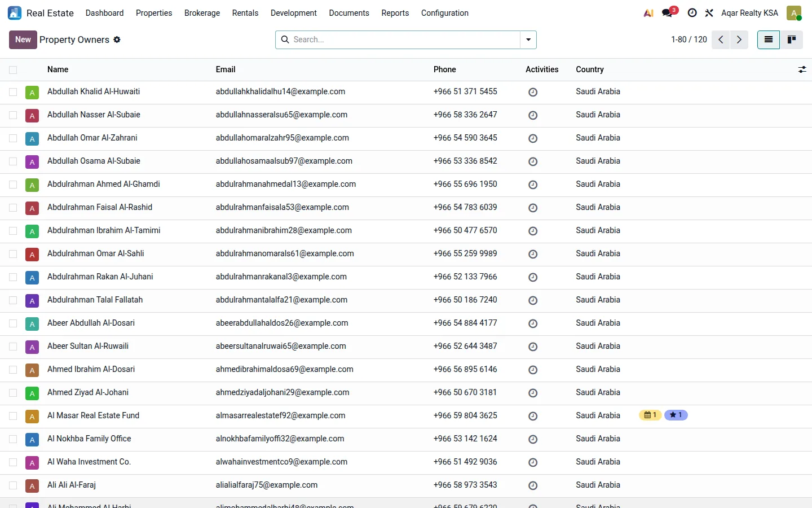Switch to kanban view
Screen dimensions: 812x508
tap(792, 40)
